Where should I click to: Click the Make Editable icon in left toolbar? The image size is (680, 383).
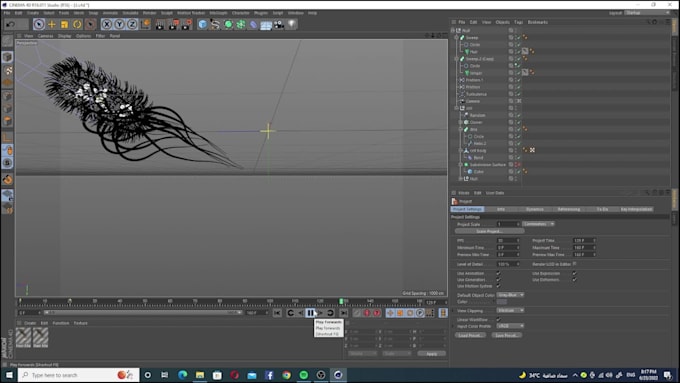[x=7, y=41]
